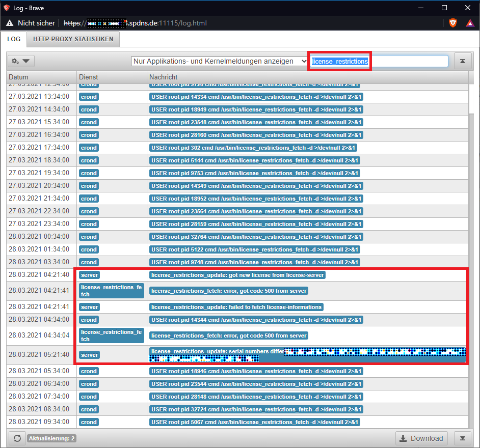480x448 pixels.
Task: Jump to bottom of log arrow button
Action: click(462, 438)
